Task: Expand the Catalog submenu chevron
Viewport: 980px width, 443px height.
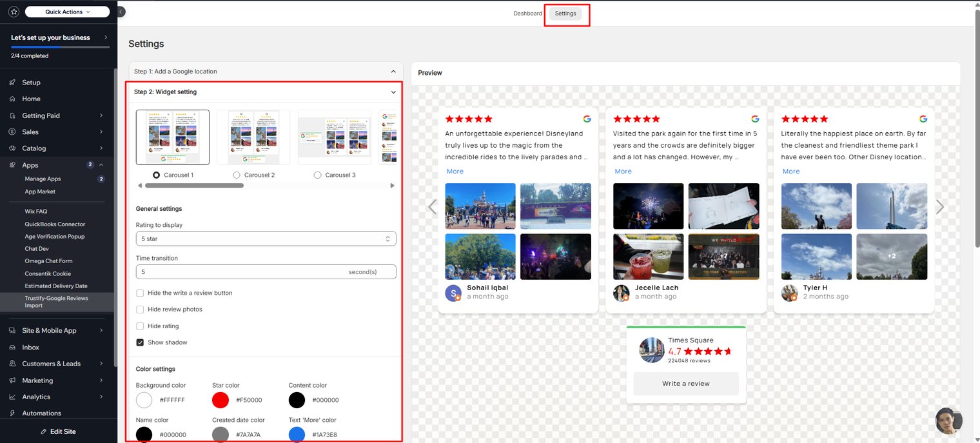Action: click(x=101, y=148)
